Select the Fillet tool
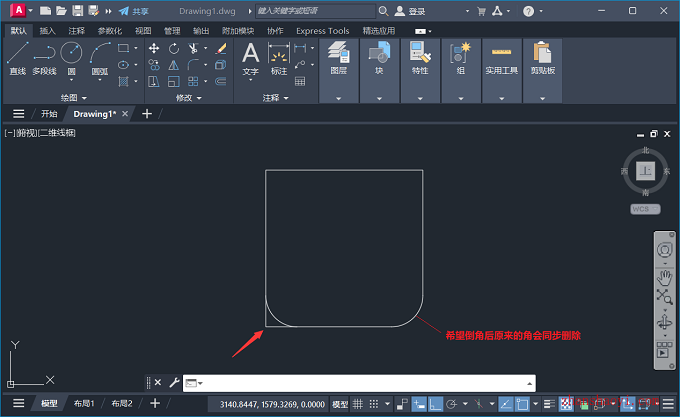This screenshot has width=680, height=417. click(193, 65)
